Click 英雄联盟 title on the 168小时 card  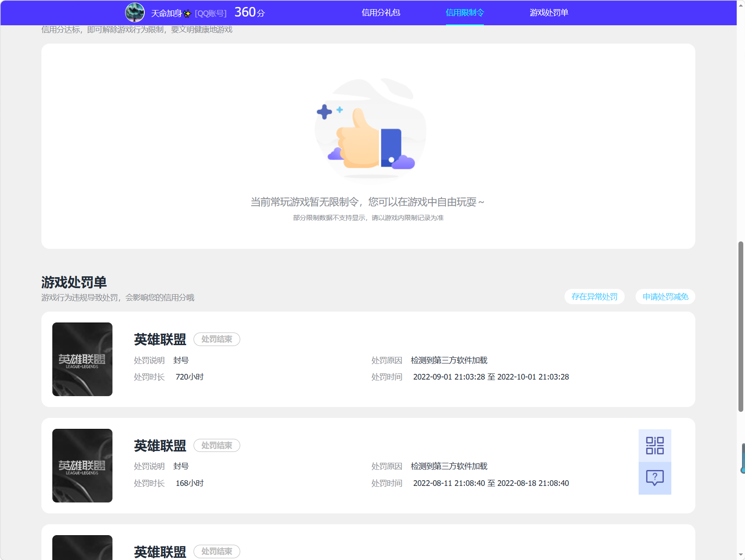[x=160, y=446]
